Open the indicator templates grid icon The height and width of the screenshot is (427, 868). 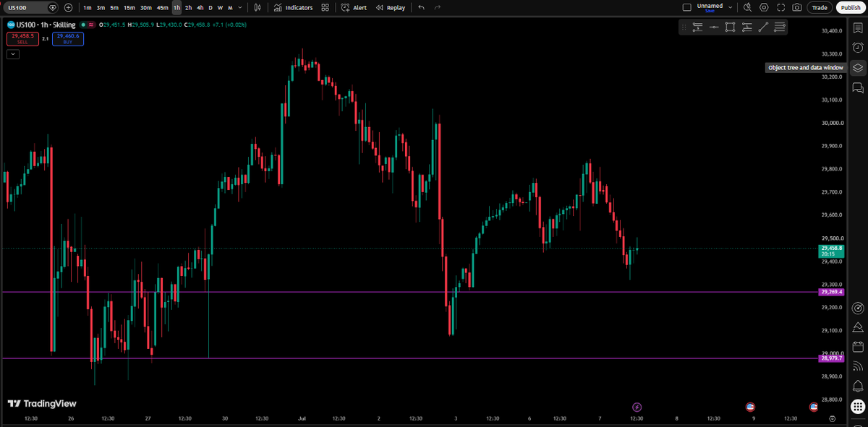point(325,7)
